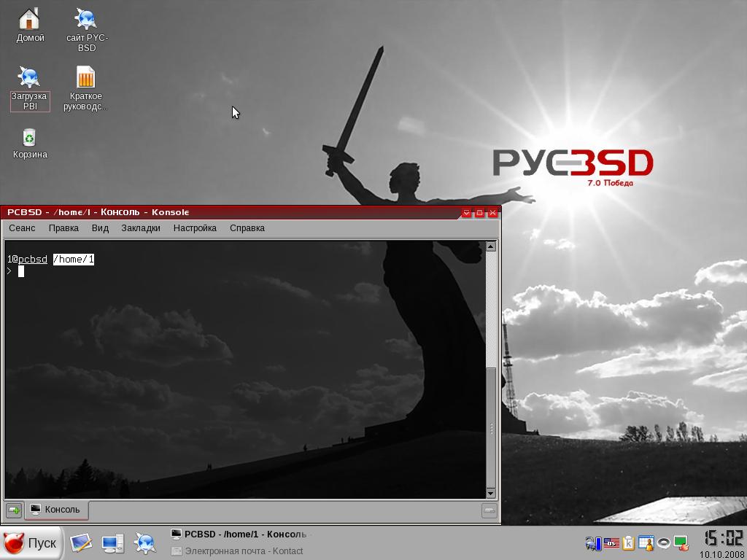Open the Справка menu in Konsole
The image size is (747, 560).
point(247,228)
